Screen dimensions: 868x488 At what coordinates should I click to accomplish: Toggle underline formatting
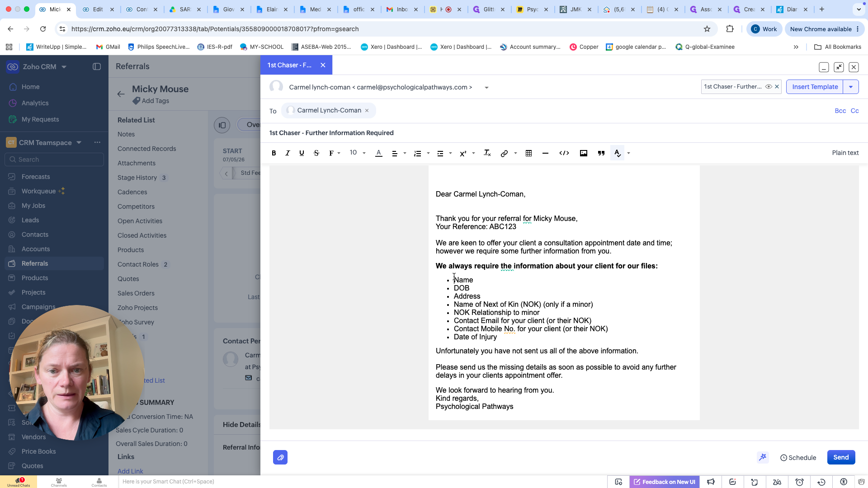(302, 153)
